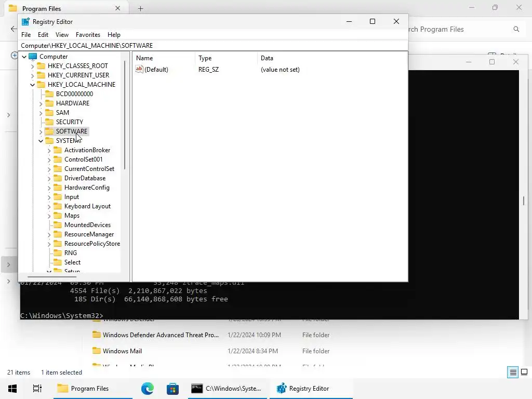Select the Input folder icon
This screenshot has width=532, height=399.
(58, 197)
